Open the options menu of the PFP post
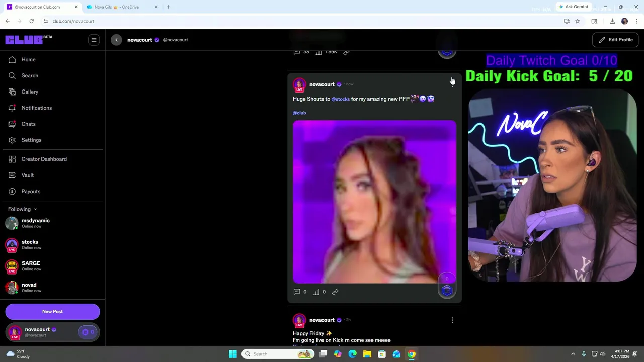 click(452, 84)
